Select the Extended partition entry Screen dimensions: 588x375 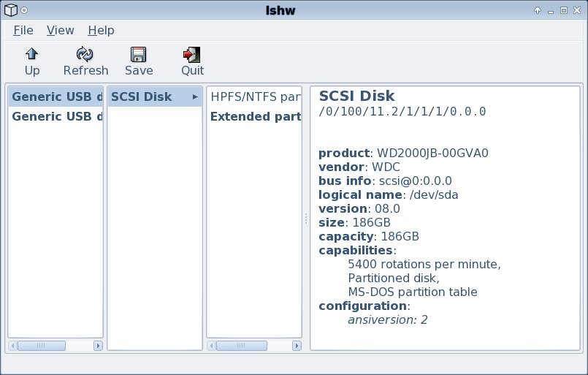(254, 116)
